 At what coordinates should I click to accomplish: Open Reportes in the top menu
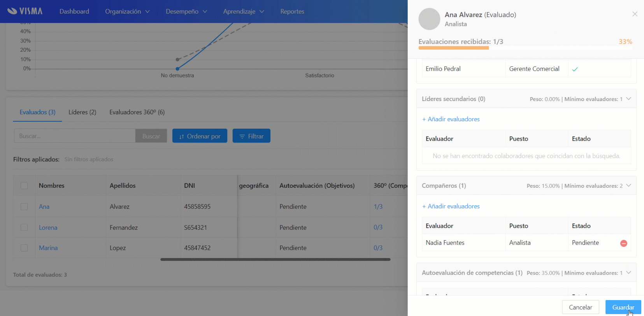[x=292, y=12]
